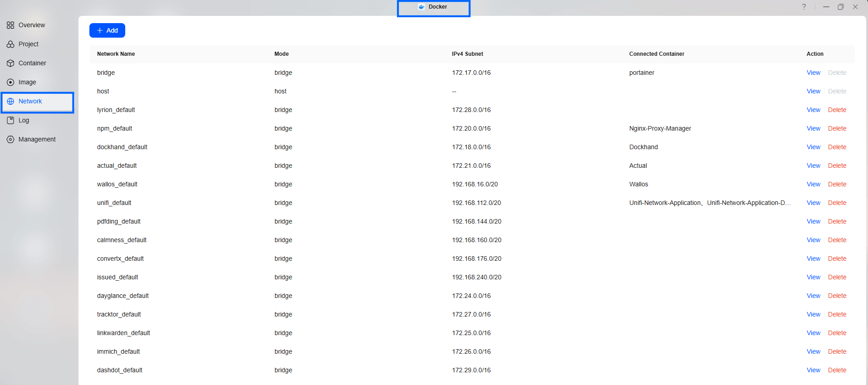Delete the immich_default network
The height and width of the screenshot is (385, 868).
pyautogui.click(x=837, y=351)
